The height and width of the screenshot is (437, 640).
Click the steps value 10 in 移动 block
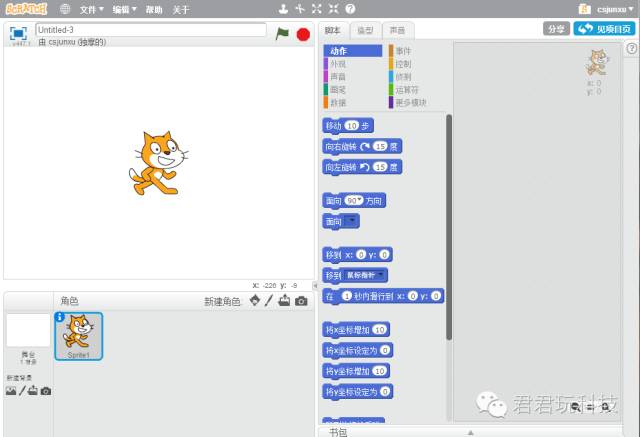point(352,126)
